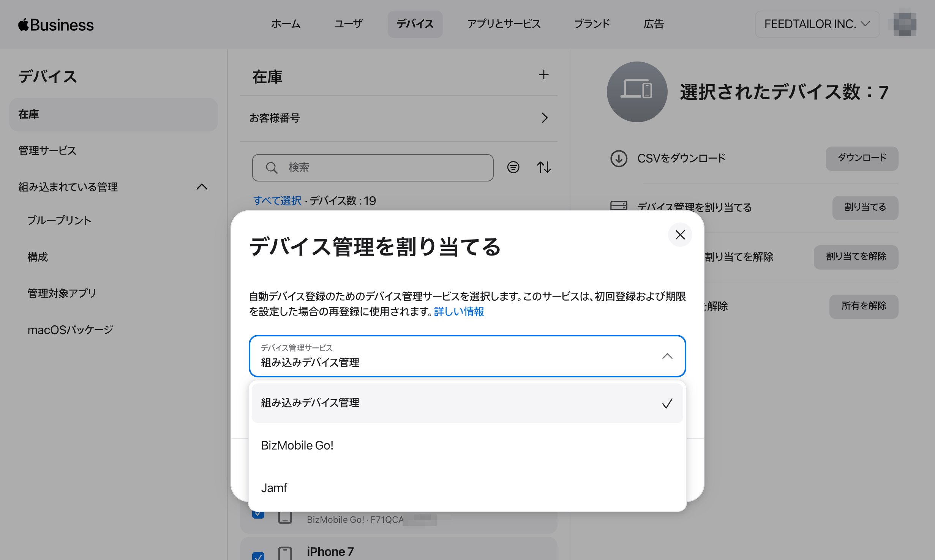Click the ダウンロード button
Image resolution: width=935 pixels, height=560 pixels.
click(x=862, y=158)
